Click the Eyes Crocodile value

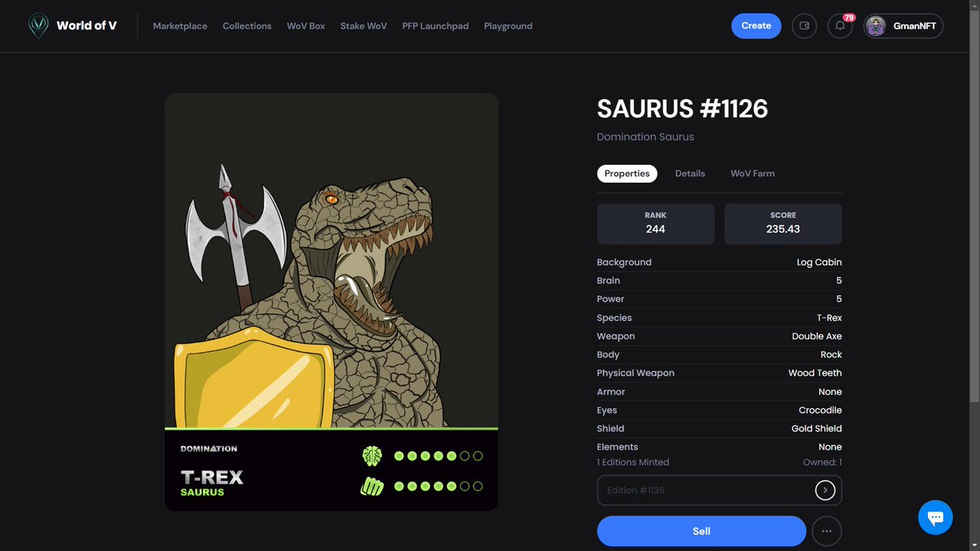click(x=820, y=410)
